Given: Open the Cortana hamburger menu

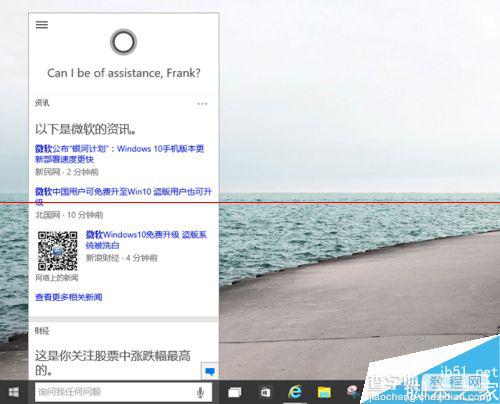Looking at the screenshot, I should tap(42, 25).
